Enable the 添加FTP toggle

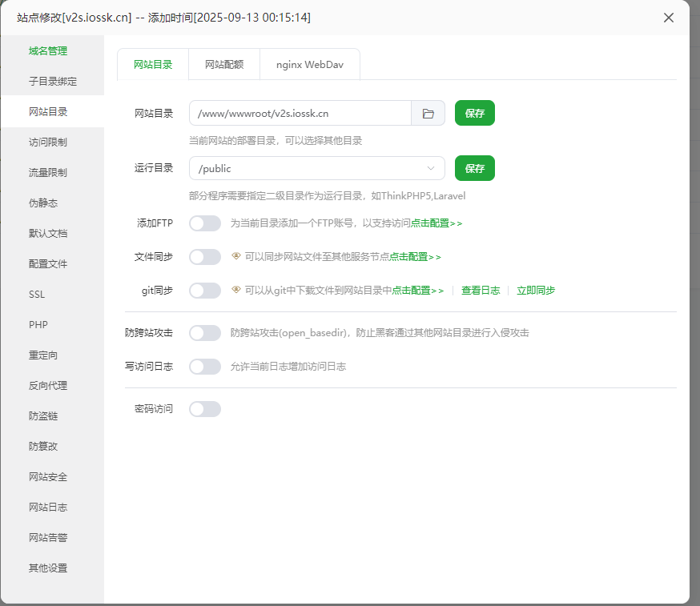pyautogui.click(x=204, y=223)
